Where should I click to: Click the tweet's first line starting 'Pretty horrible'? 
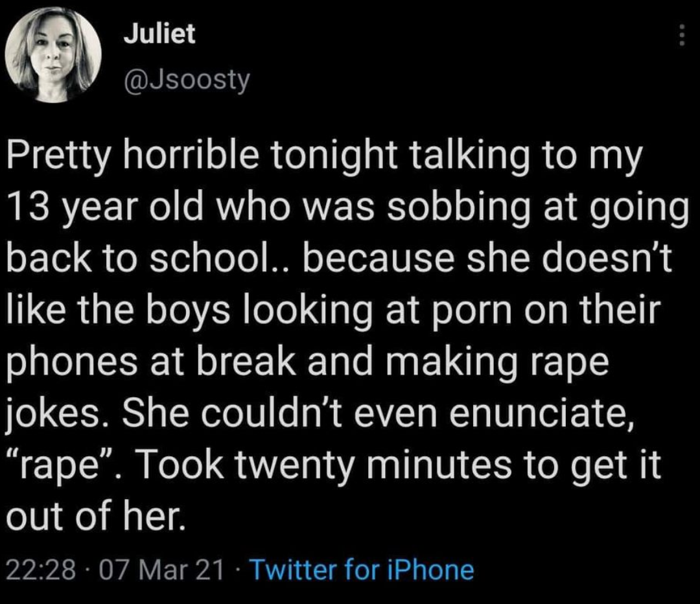(x=325, y=157)
